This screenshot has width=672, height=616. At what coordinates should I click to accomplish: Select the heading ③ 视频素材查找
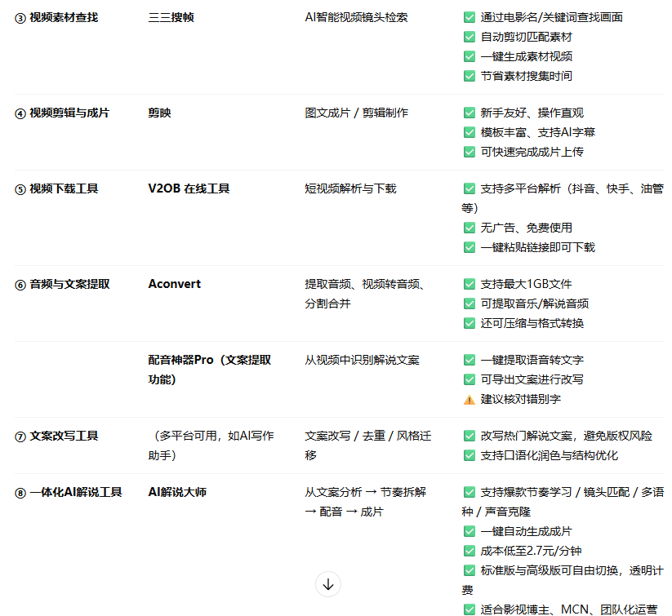click(56, 18)
